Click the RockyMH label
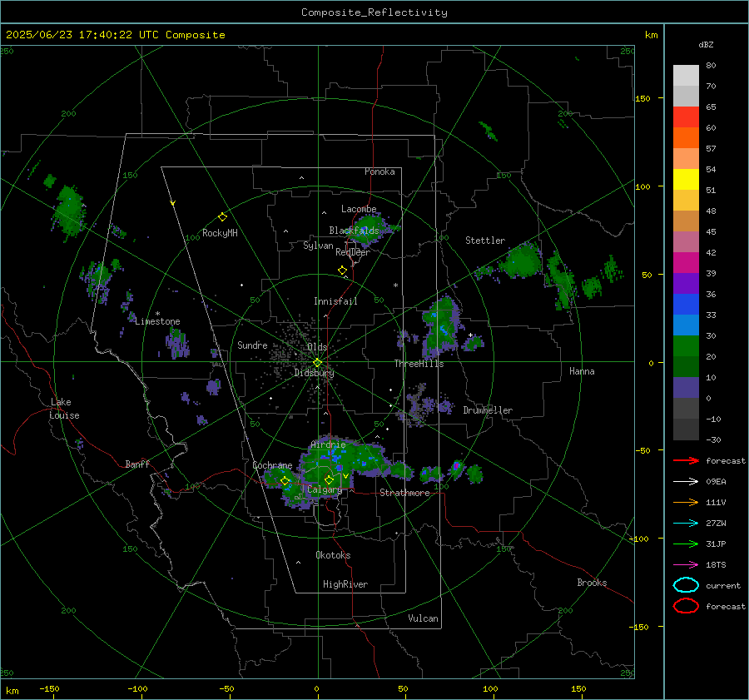 click(x=220, y=233)
